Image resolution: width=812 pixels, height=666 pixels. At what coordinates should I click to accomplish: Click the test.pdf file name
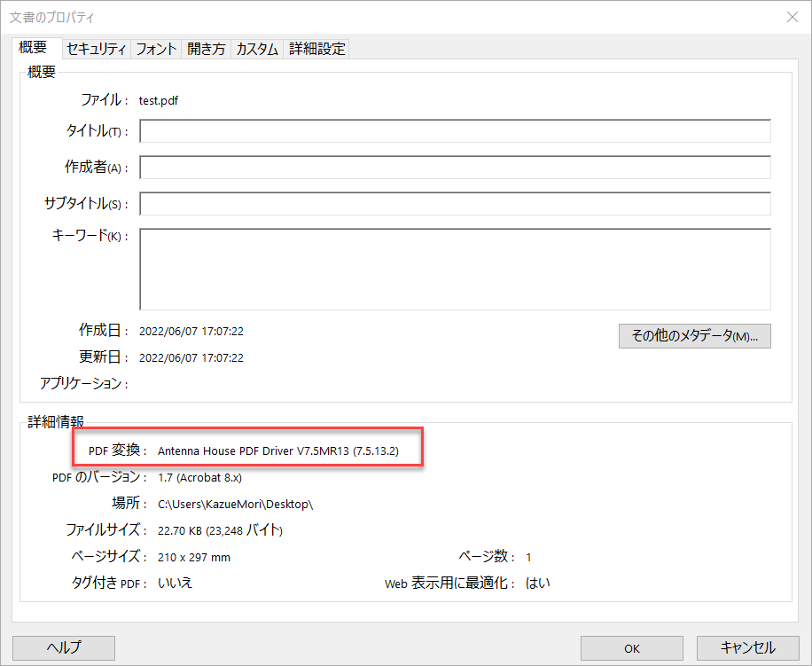click(158, 100)
